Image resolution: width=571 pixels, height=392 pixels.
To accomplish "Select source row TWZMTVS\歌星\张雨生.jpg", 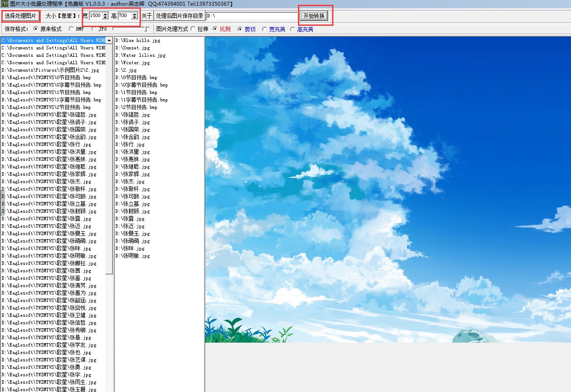I will [x=53, y=382].
